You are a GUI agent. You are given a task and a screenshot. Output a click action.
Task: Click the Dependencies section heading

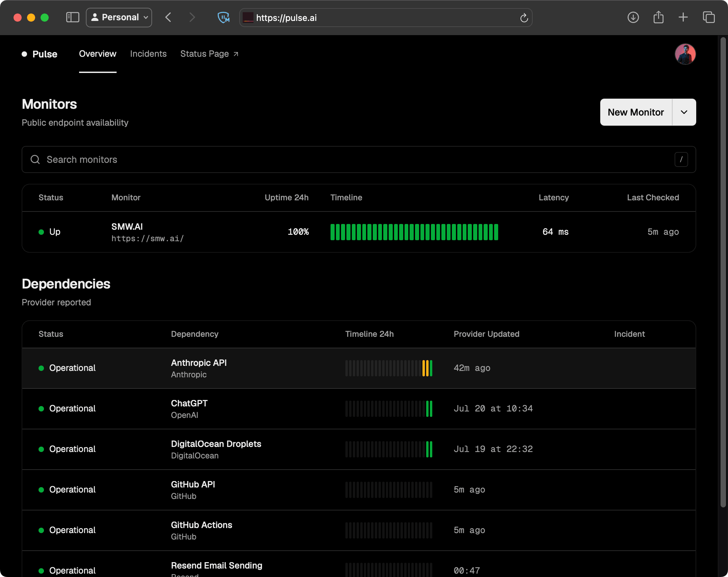pyautogui.click(x=66, y=284)
